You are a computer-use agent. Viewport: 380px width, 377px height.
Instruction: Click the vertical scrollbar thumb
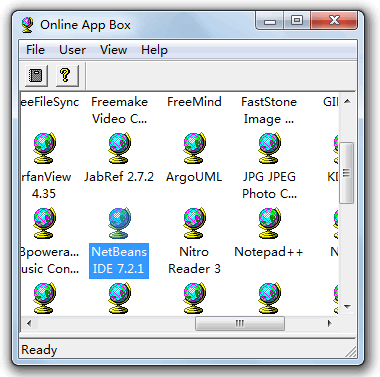(x=347, y=173)
